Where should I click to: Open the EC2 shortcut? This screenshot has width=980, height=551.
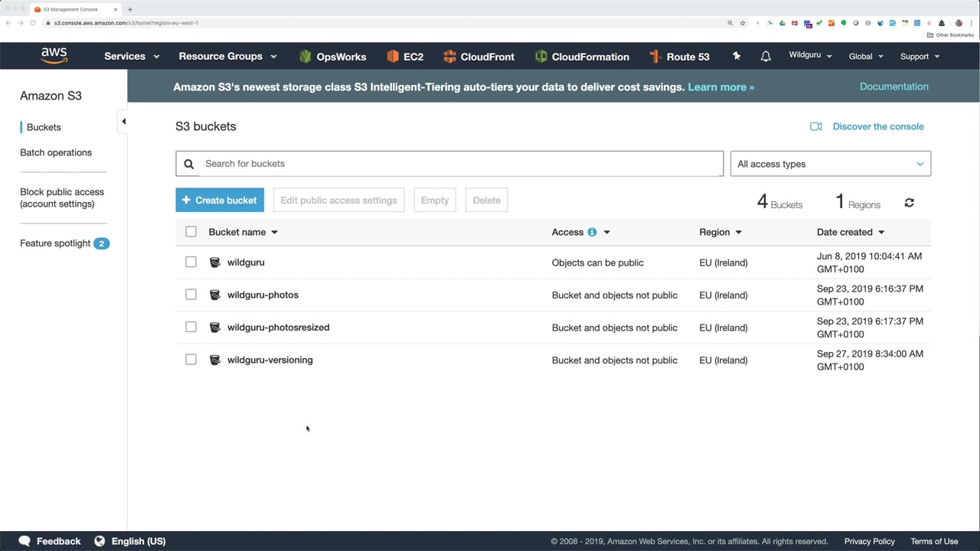tap(405, 57)
